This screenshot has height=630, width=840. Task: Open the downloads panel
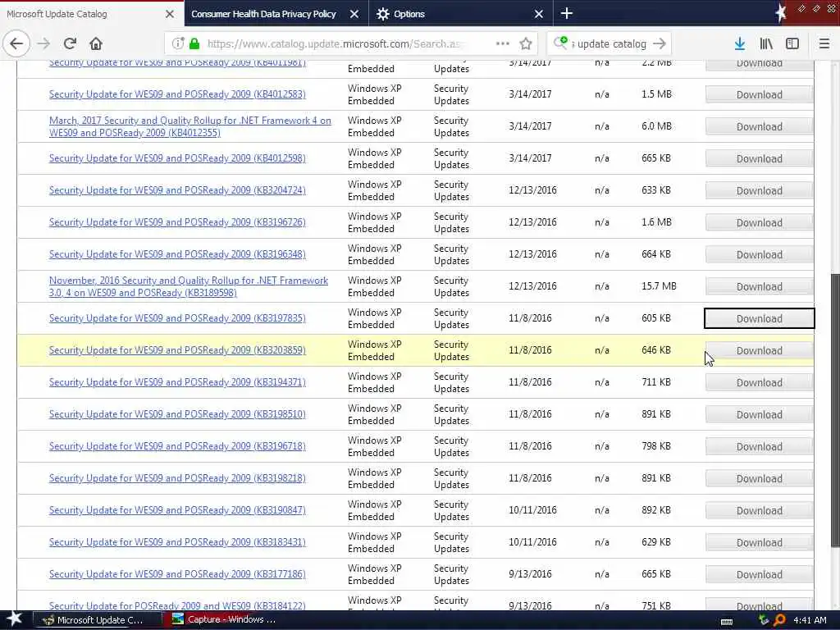pyautogui.click(x=740, y=44)
